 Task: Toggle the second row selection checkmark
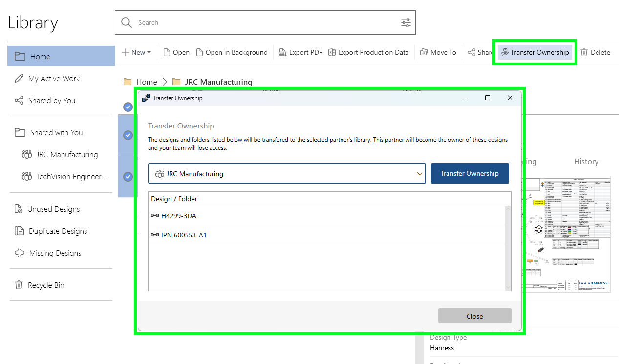(128, 135)
